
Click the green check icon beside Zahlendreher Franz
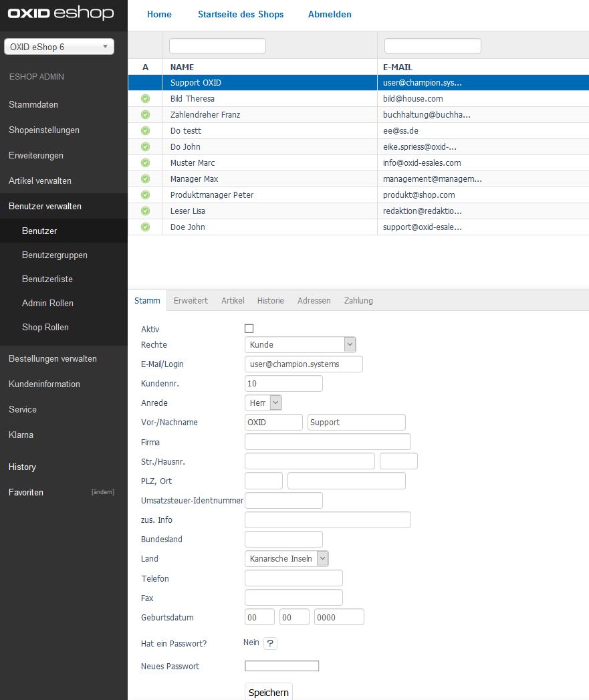(145, 115)
